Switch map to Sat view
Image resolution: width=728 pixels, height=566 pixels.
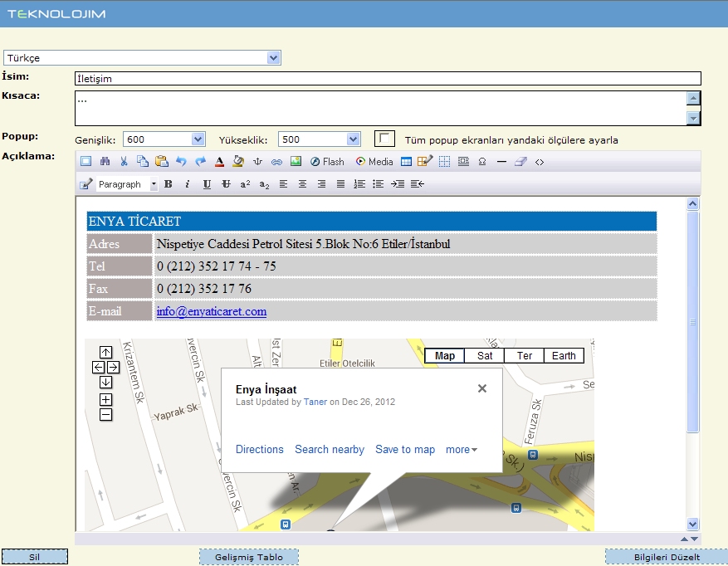(484, 356)
